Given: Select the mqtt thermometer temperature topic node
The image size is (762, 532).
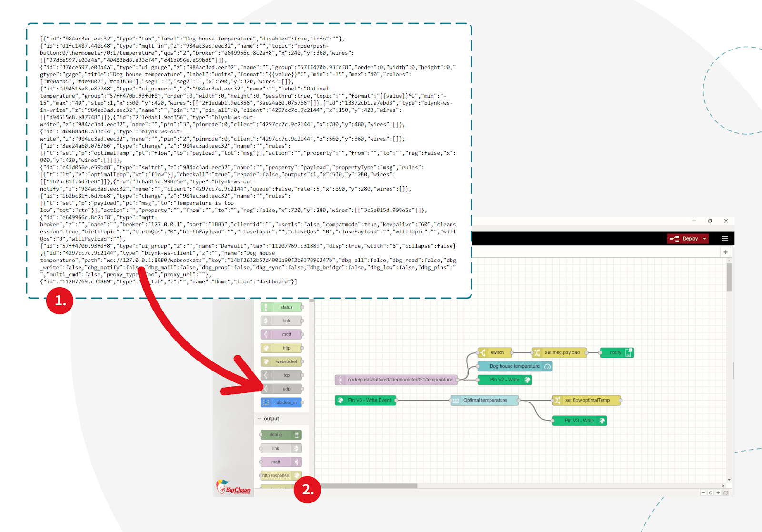Looking at the screenshot, I should click(396, 380).
